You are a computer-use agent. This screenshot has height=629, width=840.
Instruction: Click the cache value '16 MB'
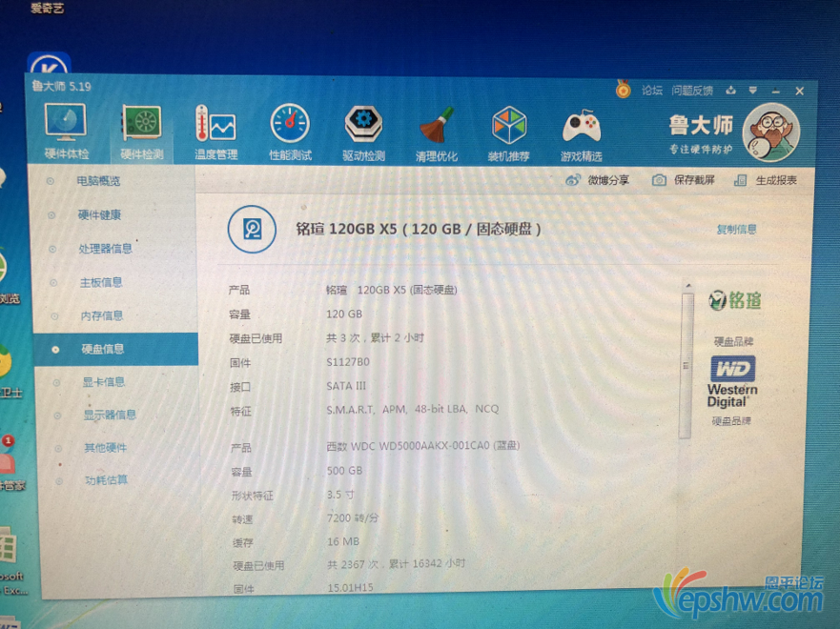coord(343,541)
